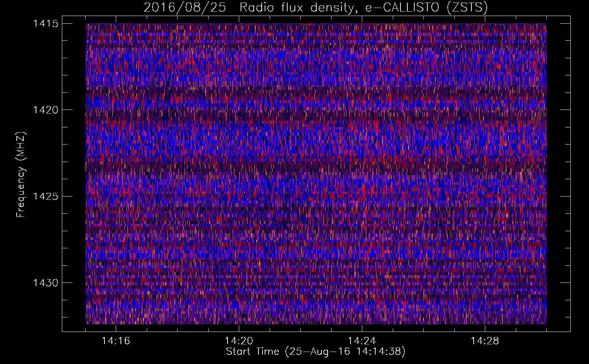Image resolution: width=589 pixels, height=364 pixels.
Task: Click the "Frequency (MHZ)" y-axis label
Action: (x=21, y=174)
